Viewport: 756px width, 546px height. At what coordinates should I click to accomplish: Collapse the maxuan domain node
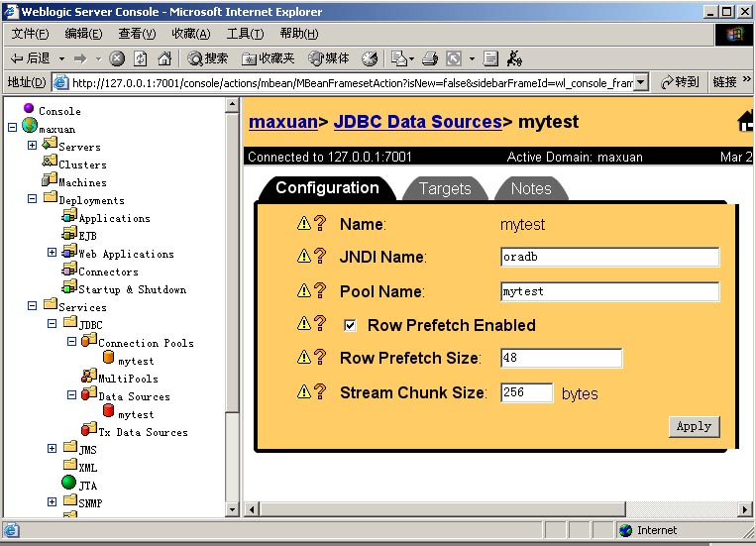click(13, 128)
